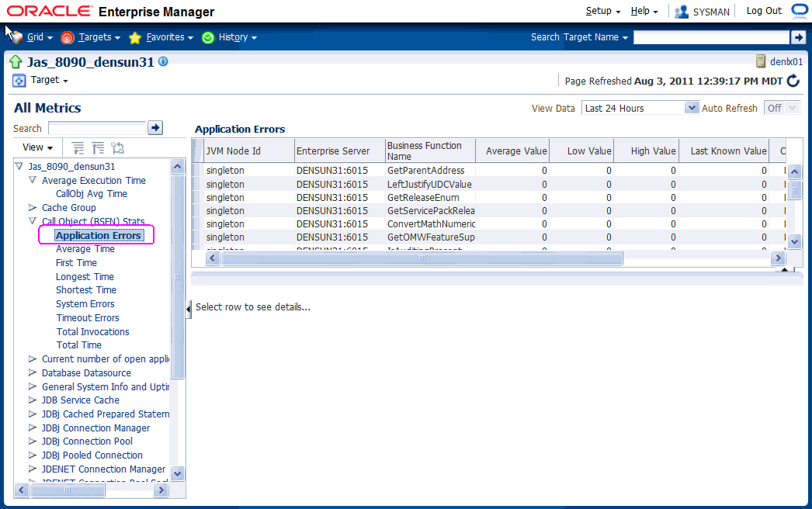
Task: Click the Last Known Value column header
Action: click(x=724, y=151)
